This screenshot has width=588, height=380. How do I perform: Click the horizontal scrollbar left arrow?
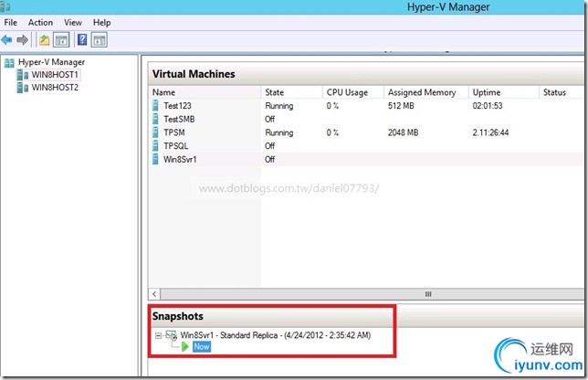click(x=154, y=294)
